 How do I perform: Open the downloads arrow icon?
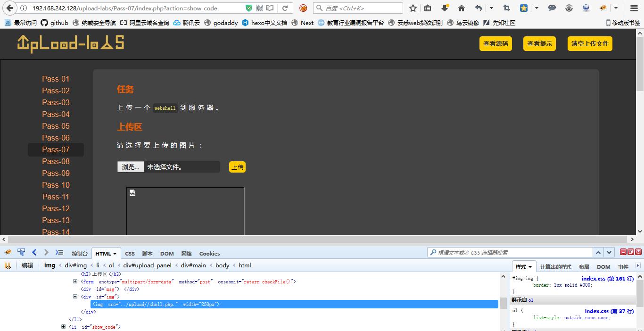coord(445,8)
